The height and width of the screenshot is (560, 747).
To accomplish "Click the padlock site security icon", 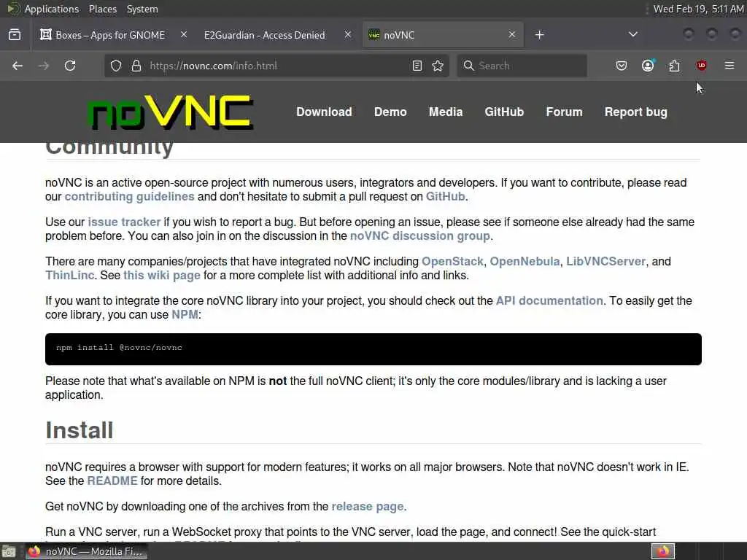I will [x=136, y=66].
